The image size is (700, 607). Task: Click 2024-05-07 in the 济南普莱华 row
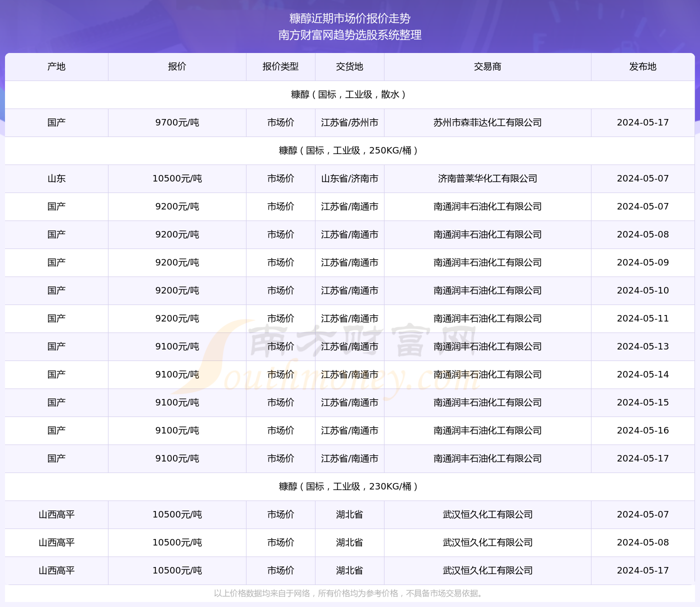pos(642,178)
